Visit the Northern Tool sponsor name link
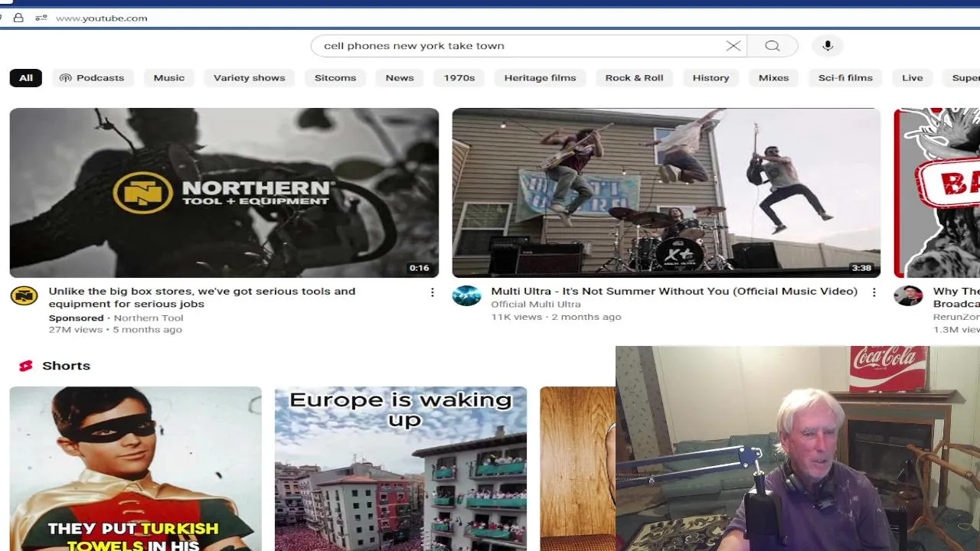The image size is (980, 551). pyautogui.click(x=149, y=318)
